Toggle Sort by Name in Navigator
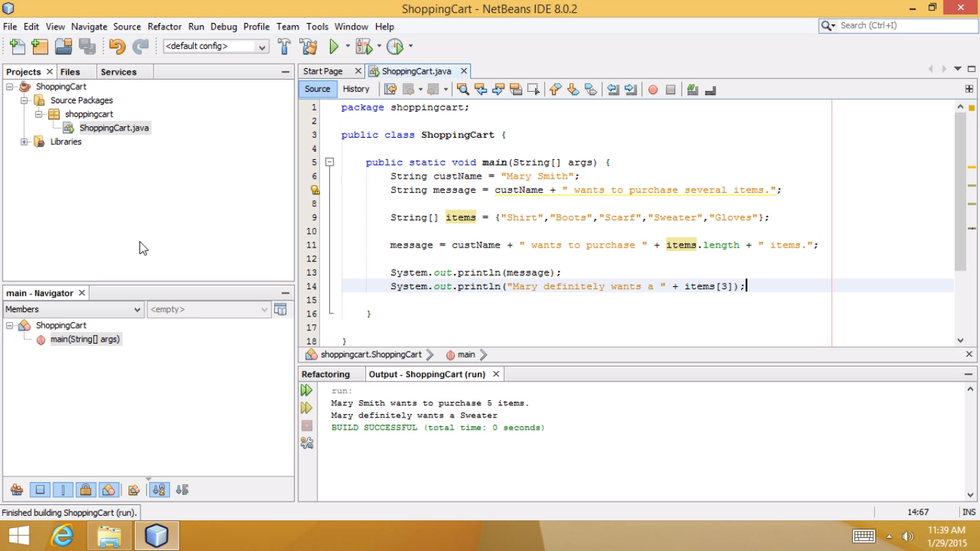Image resolution: width=980 pixels, height=551 pixels. (x=159, y=490)
